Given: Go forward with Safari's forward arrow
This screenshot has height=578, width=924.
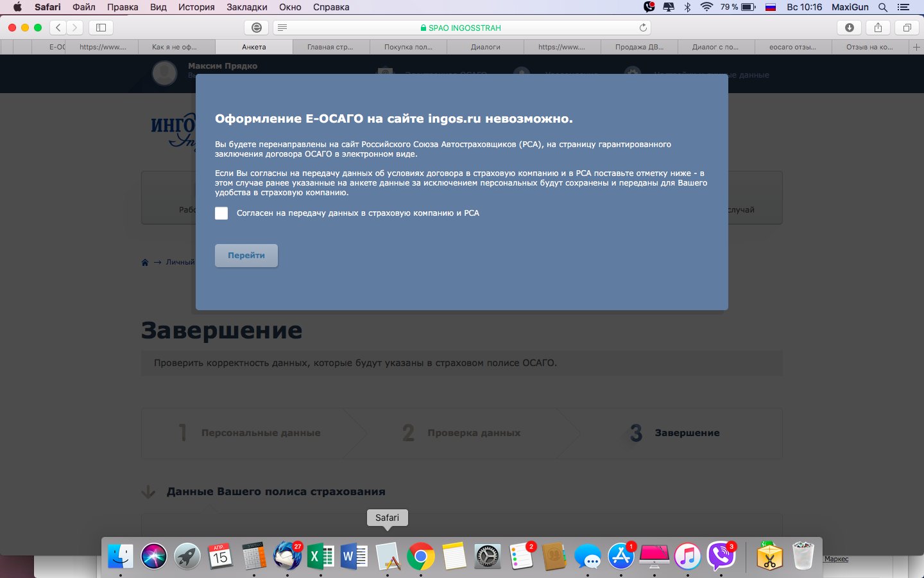Looking at the screenshot, I should [x=75, y=28].
